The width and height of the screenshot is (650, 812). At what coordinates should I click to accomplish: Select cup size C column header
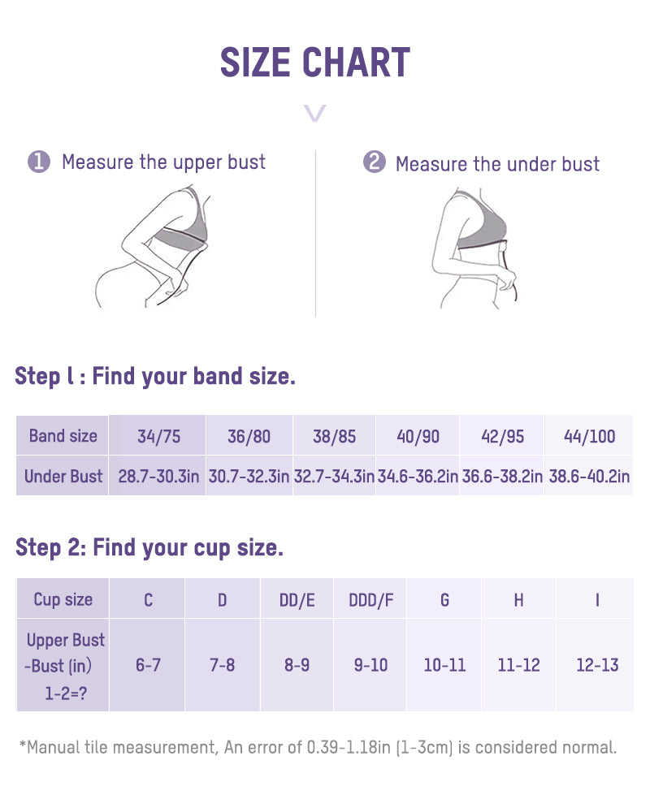(x=148, y=600)
